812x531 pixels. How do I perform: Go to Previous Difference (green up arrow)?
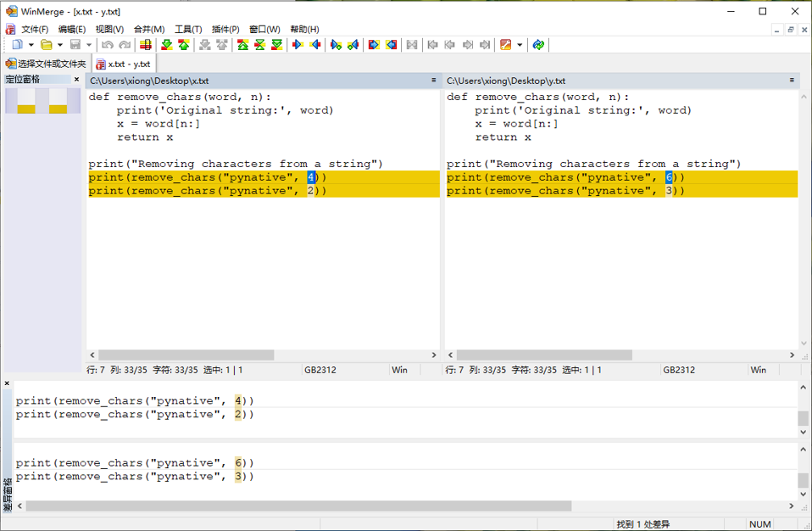(184, 45)
